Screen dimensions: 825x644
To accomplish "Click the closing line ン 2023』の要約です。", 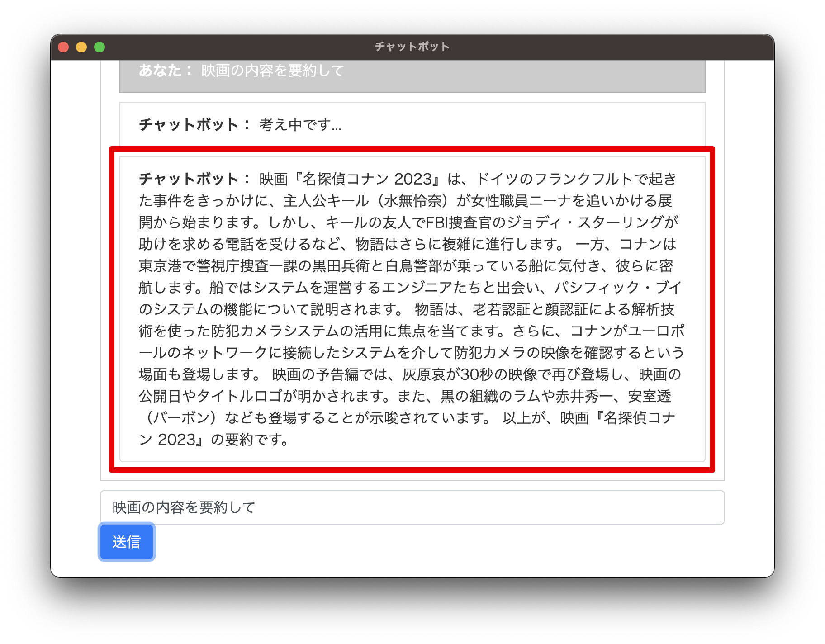I will [213, 440].
